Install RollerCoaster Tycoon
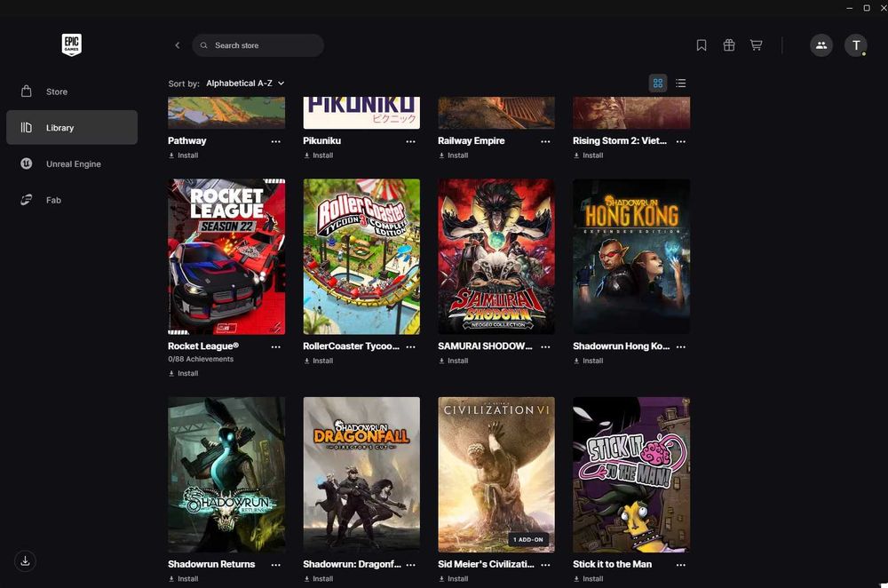 pyautogui.click(x=318, y=361)
